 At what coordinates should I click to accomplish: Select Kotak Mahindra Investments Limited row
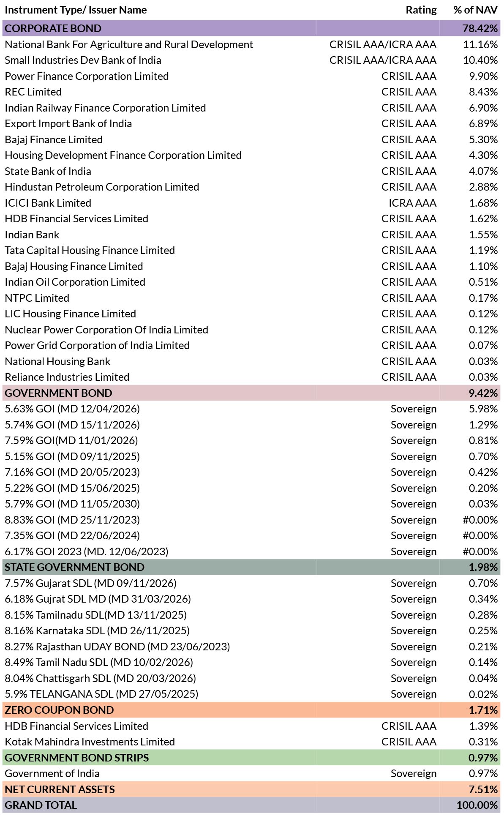251,742
